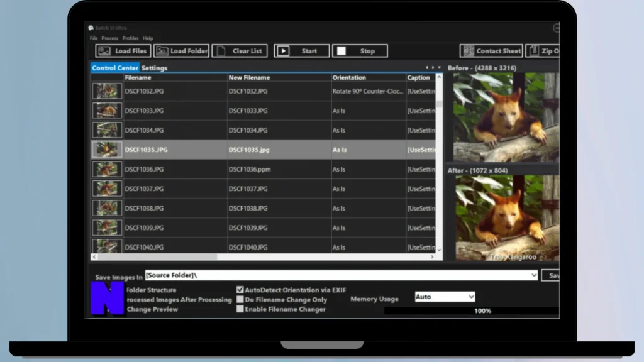
Task: Click horizontal scrollbar left arrow
Action: tap(94, 257)
